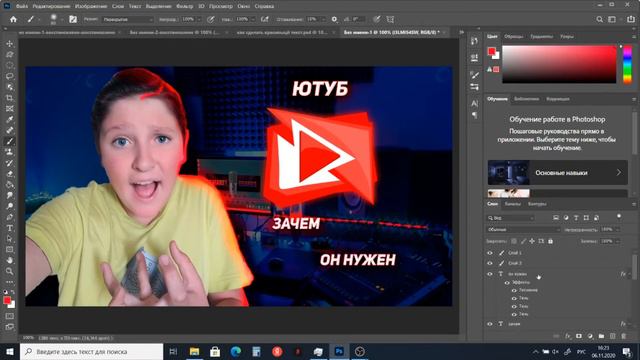
Task: Click the add layer style fx button
Action: (x=568, y=336)
